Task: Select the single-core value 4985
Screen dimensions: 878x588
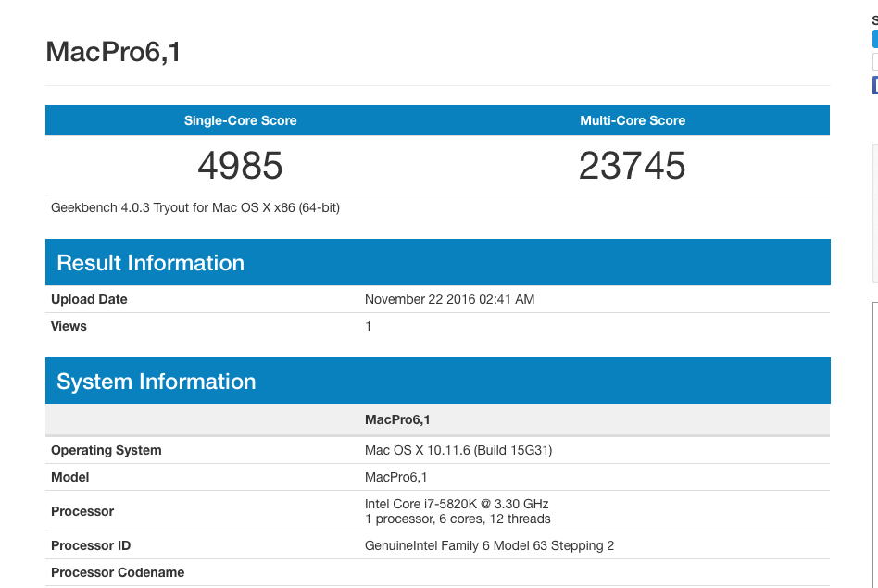Action: click(x=240, y=166)
